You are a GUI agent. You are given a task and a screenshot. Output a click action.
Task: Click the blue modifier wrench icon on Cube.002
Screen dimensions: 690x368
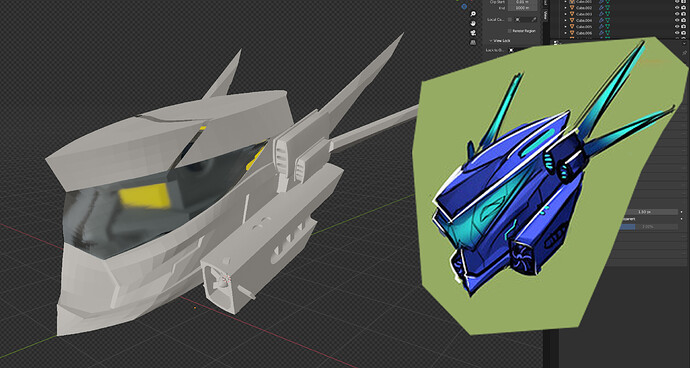click(601, 8)
